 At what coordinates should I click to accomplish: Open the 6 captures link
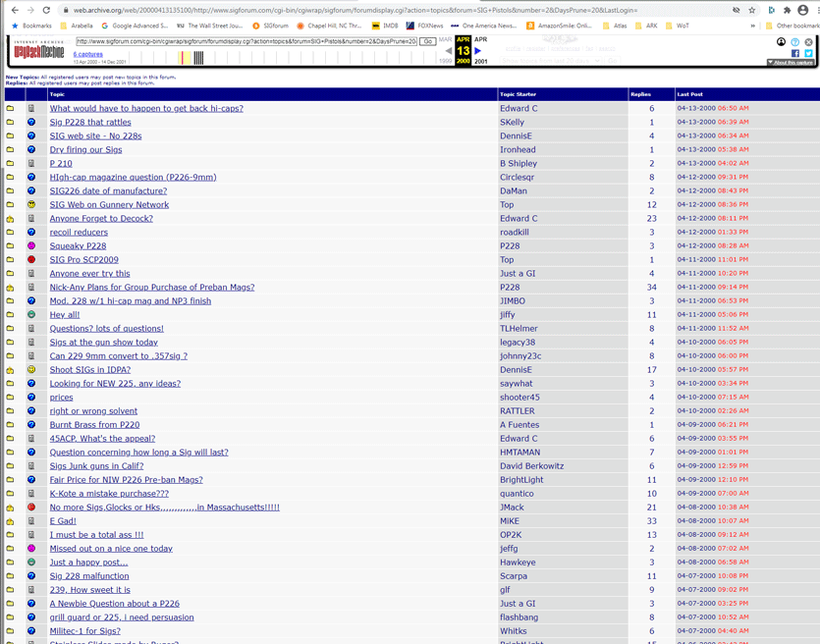(x=87, y=54)
